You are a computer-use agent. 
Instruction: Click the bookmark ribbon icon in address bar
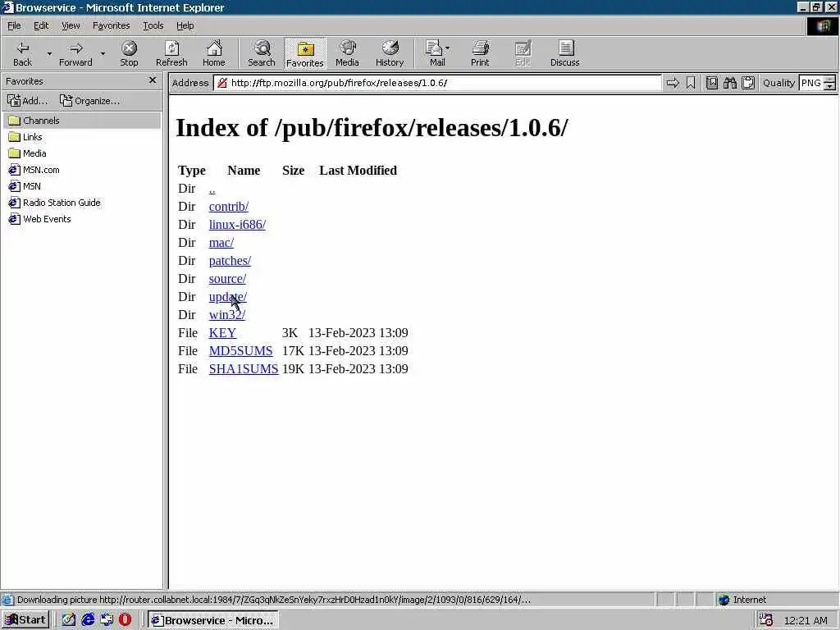(691, 83)
